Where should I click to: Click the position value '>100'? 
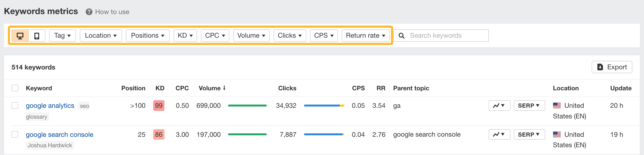pyautogui.click(x=138, y=106)
